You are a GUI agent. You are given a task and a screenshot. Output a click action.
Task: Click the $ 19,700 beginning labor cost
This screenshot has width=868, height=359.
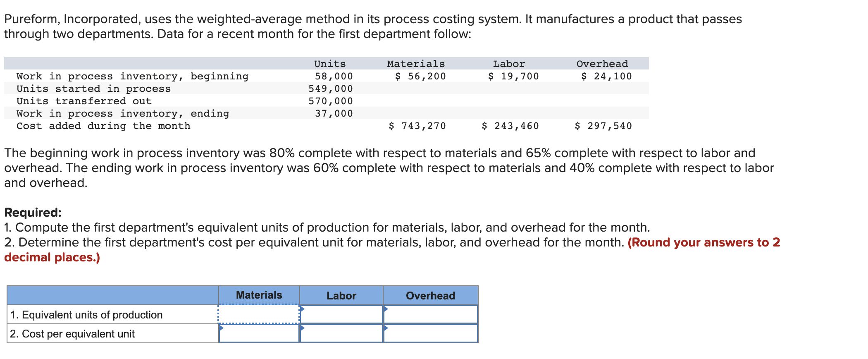(514, 76)
